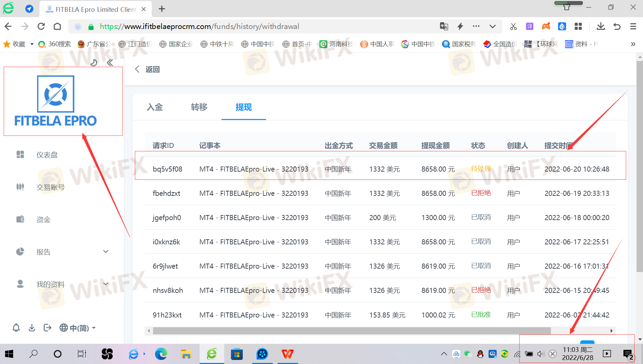This screenshot has height=364, width=643.
Task: Click the notification bell icon
Action: coord(16,328)
